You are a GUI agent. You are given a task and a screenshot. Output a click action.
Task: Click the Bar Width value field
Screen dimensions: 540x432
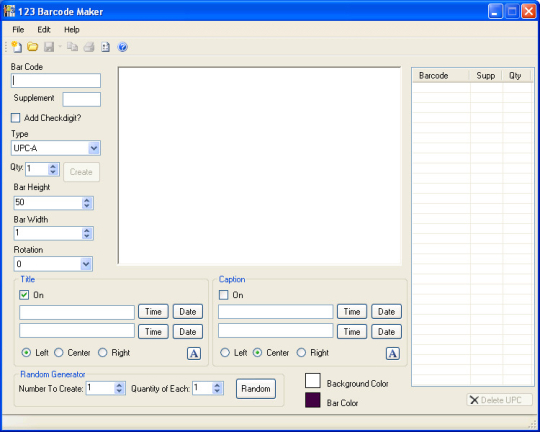(x=48, y=233)
